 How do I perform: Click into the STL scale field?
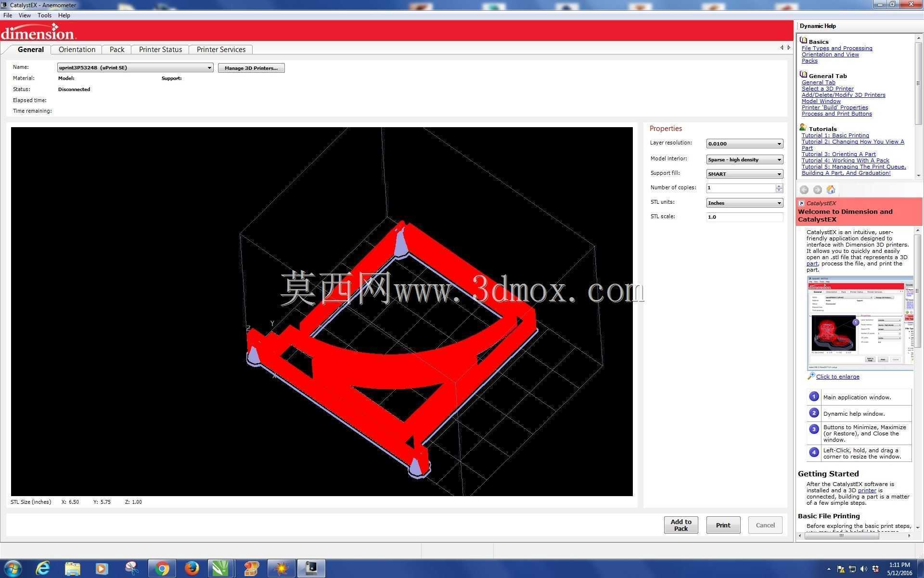(x=744, y=217)
